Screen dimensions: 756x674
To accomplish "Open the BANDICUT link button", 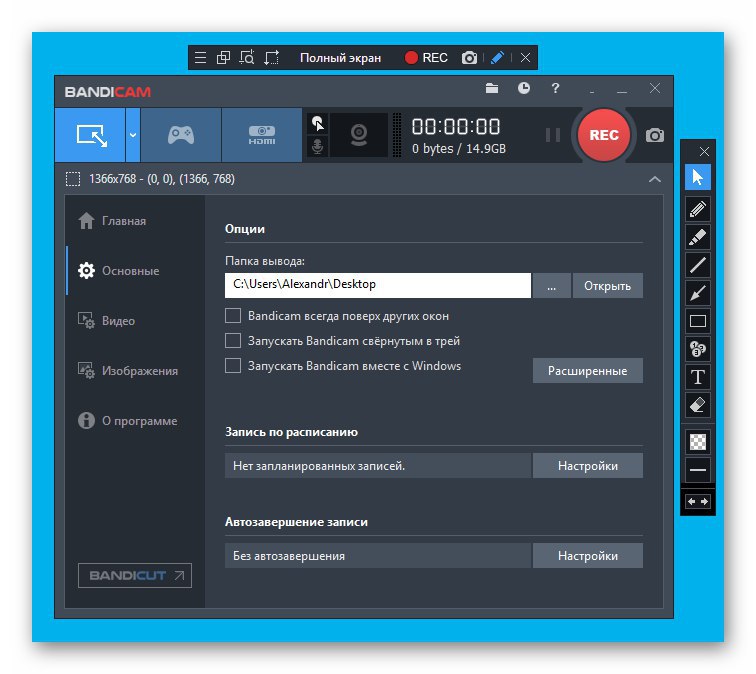I will point(135,576).
